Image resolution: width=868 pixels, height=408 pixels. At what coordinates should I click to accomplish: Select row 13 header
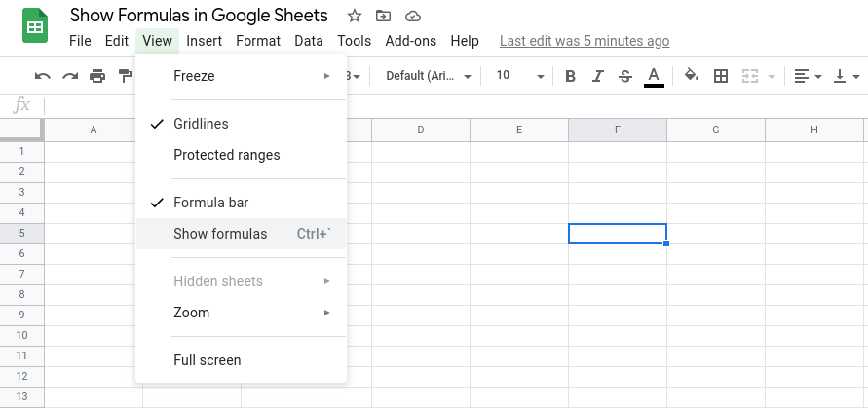click(x=21, y=397)
